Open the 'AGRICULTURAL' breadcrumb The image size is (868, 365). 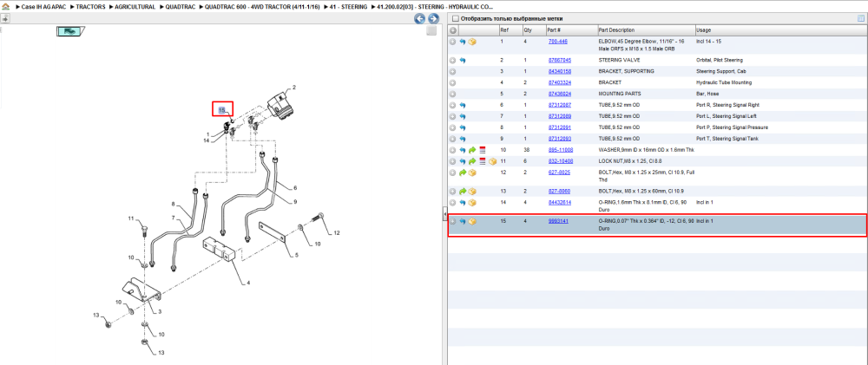point(135,7)
